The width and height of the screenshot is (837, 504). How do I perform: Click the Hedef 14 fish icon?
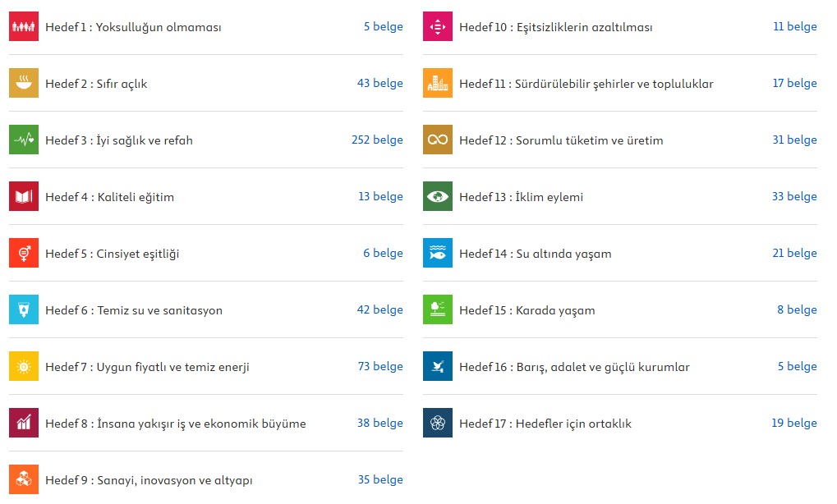438,254
